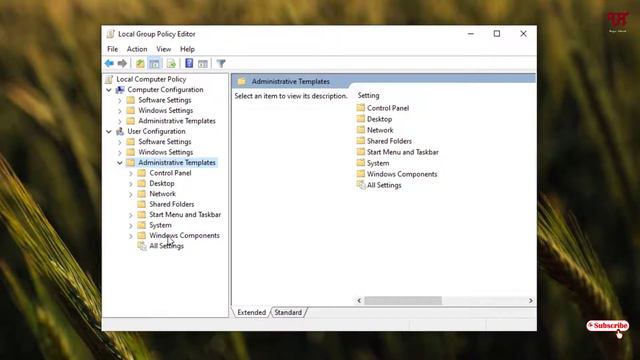Click the Filter funnel toolbar icon
Viewport: 640px width, 360px height.
click(221, 63)
